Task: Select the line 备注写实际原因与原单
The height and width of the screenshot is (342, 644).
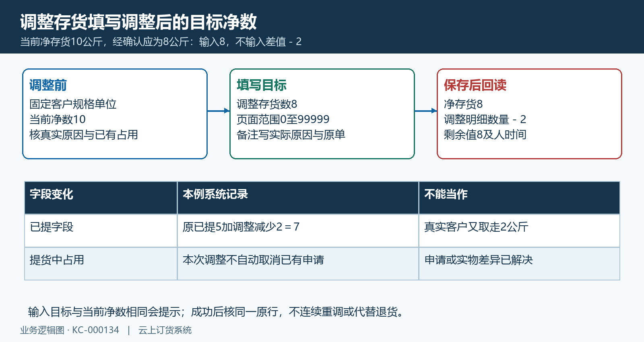Action: coord(291,135)
